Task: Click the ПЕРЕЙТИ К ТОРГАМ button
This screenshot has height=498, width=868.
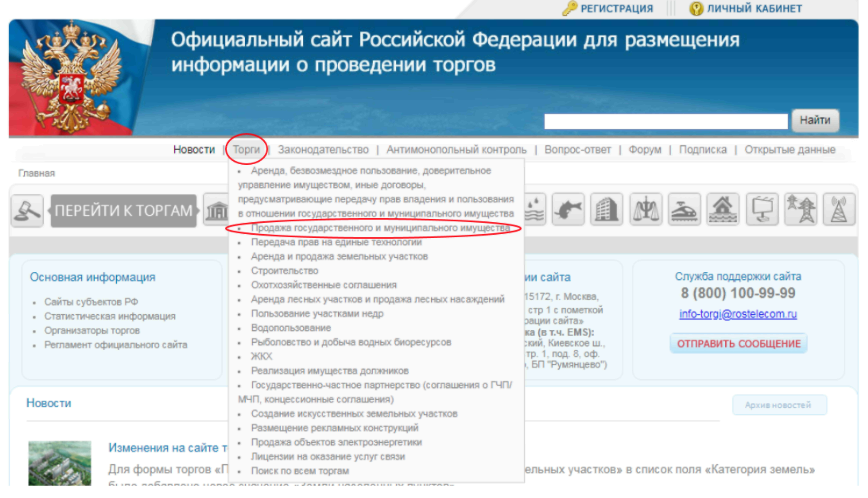Action: tap(124, 211)
